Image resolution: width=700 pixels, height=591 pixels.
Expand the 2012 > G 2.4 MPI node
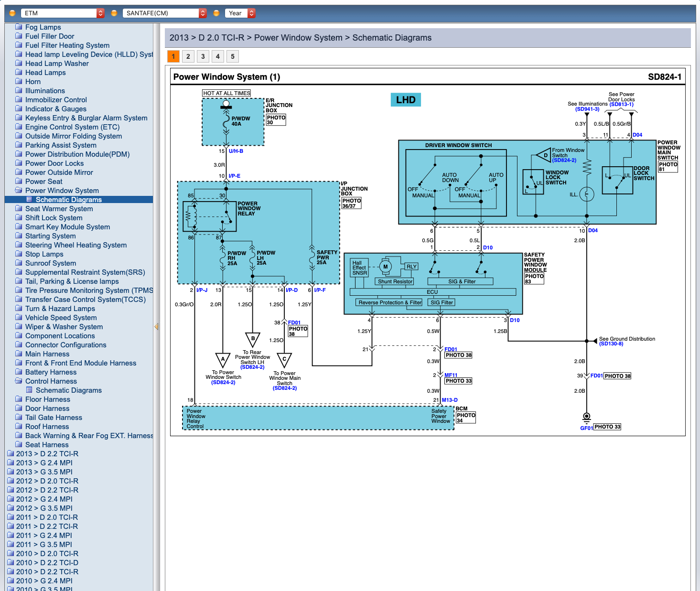pyautogui.click(x=44, y=499)
